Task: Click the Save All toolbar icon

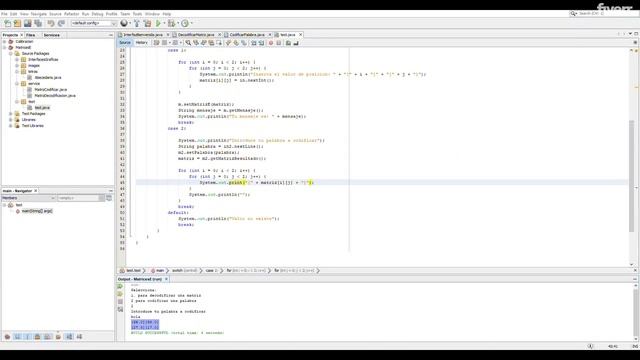Action: pos(38,24)
